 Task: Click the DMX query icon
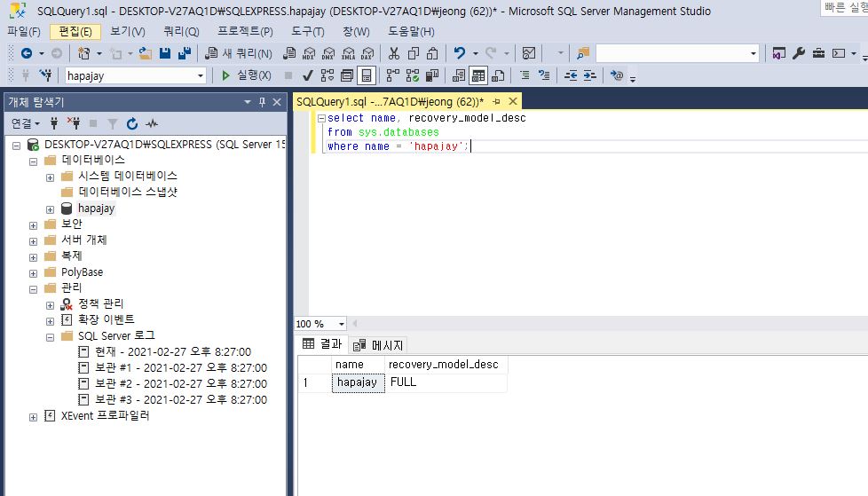click(328, 53)
